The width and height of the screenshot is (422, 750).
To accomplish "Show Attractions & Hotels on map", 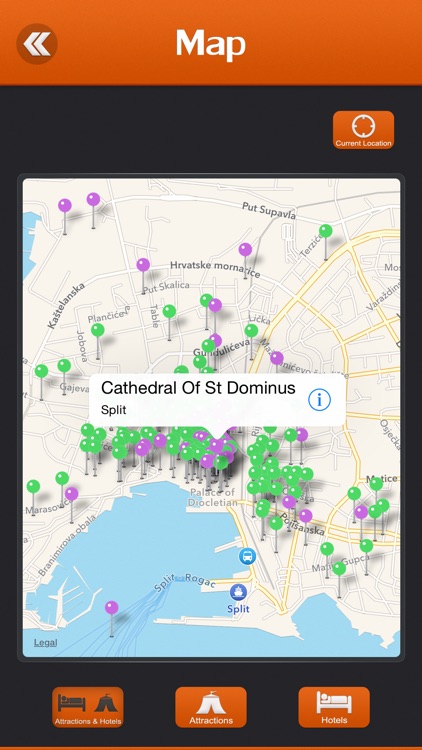I will coord(88,707).
